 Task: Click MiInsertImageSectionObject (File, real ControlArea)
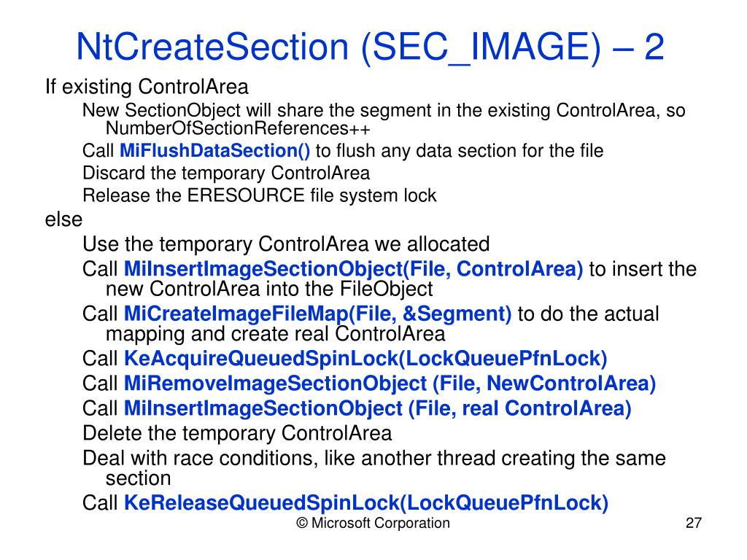click(x=377, y=408)
